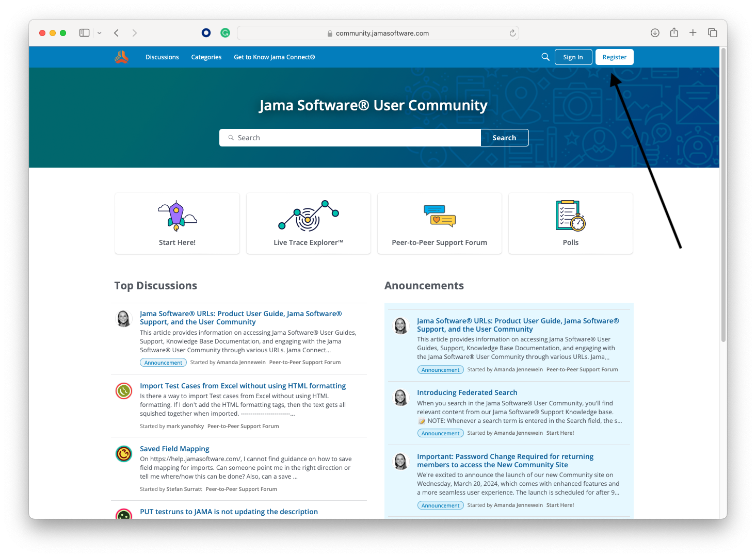Image resolution: width=756 pixels, height=557 pixels.
Task: Click the Safari address bar
Action: [378, 33]
